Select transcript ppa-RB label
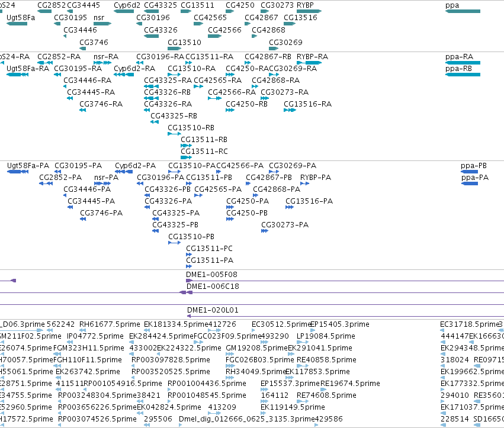 pos(458,69)
